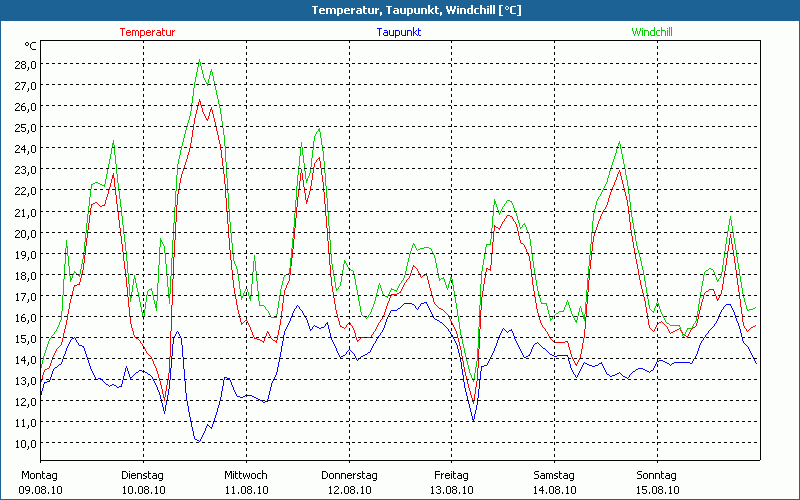
Task: Click the red Temperatur peak on Dienstag
Action: tap(200, 100)
